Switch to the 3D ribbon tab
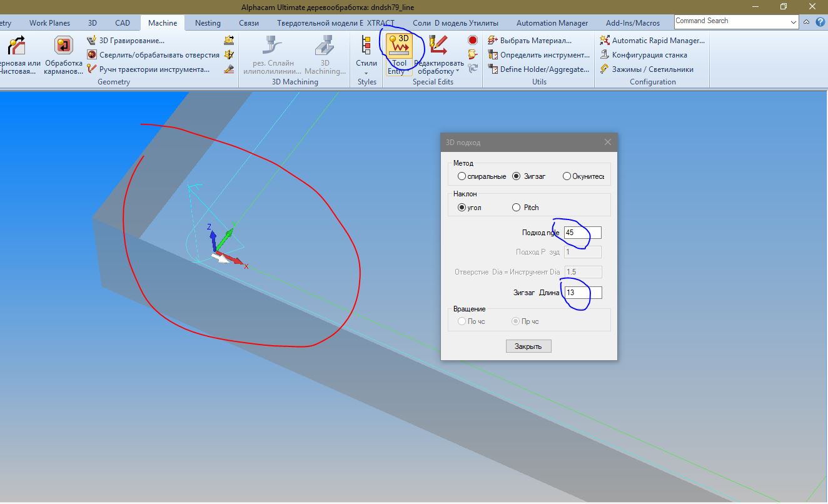828x504 pixels. coord(93,23)
